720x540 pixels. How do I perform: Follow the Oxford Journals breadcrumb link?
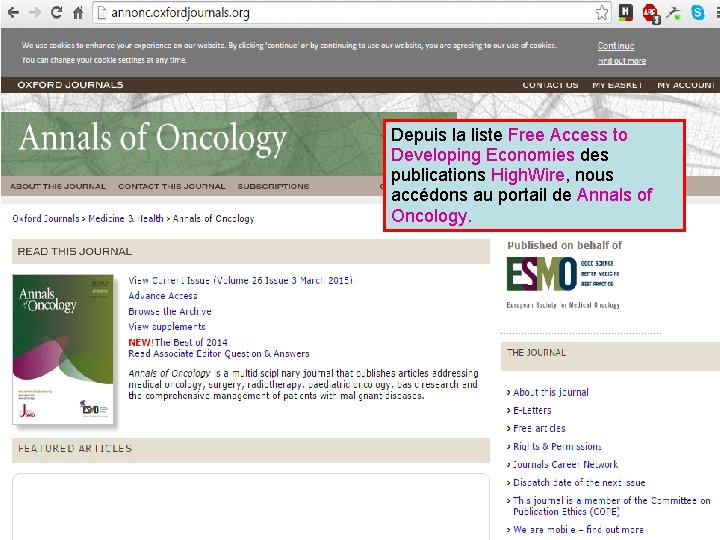tap(46, 219)
